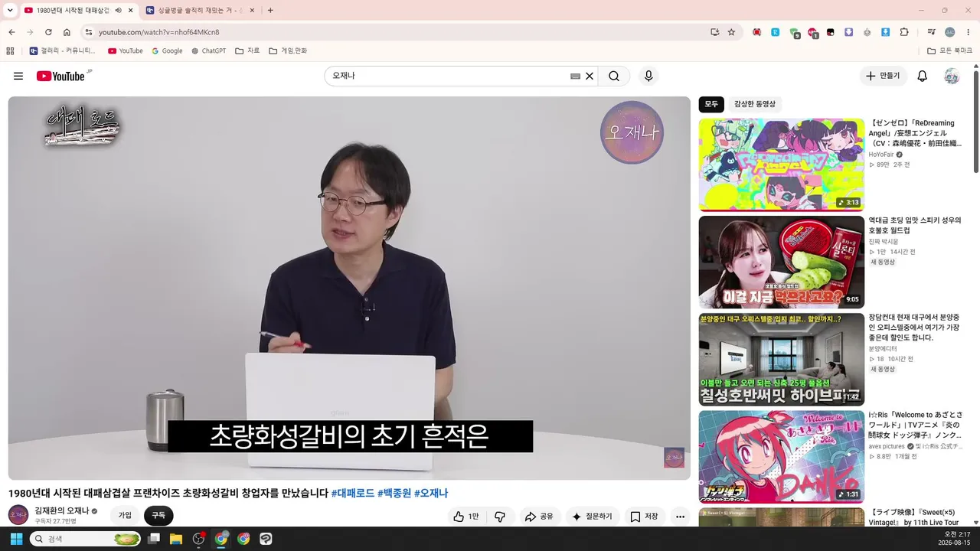Expand the 게임,만화 bookmark folder
Image resolution: width=980 pixels, height=551 pixels.
pyautogui.click(x=288, y=51)
